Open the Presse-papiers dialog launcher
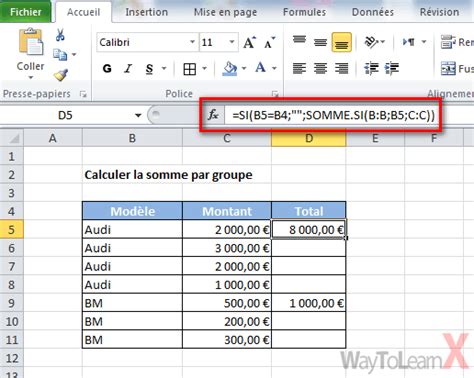This screenshot has width=474, height=378. pos(83,95)
